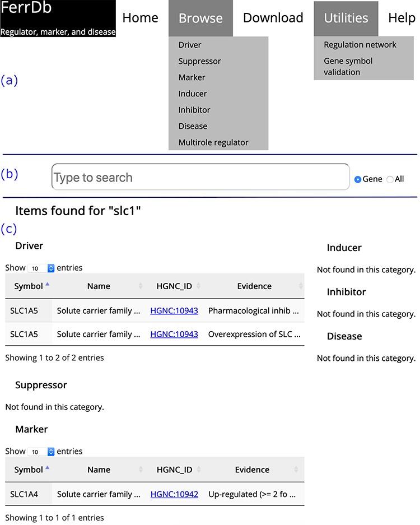The height and width of the screenshot is (525, 420).
Task: Sort Marker table by HGNC_ID column
Action: click(174, 470)
